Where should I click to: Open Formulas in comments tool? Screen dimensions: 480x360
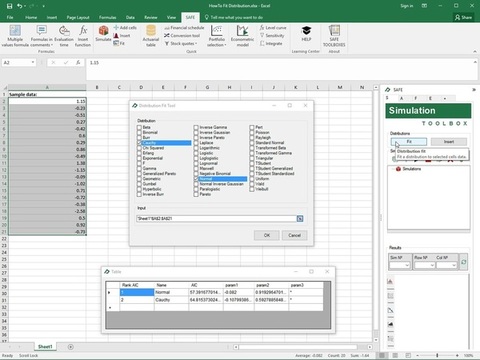42,36
